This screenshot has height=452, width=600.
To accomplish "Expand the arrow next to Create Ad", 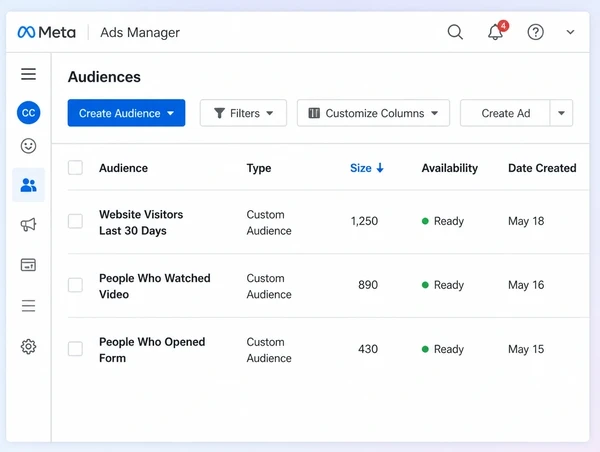I will [x=561, y=113].
